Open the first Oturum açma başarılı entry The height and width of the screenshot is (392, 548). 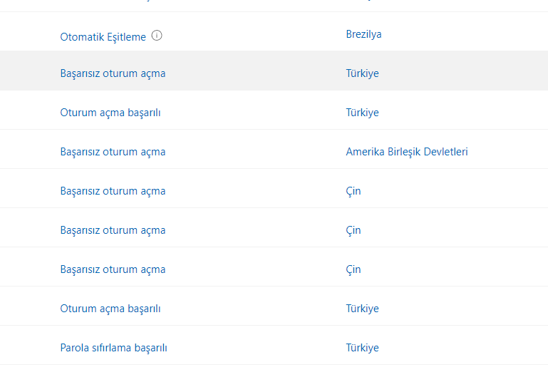click(x=110, y=113)
